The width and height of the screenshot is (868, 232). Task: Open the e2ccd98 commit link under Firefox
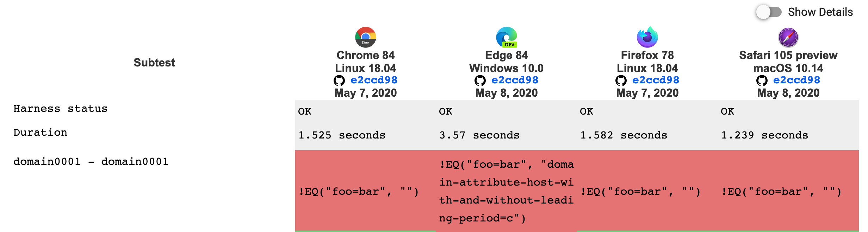(x=656, y=80)
